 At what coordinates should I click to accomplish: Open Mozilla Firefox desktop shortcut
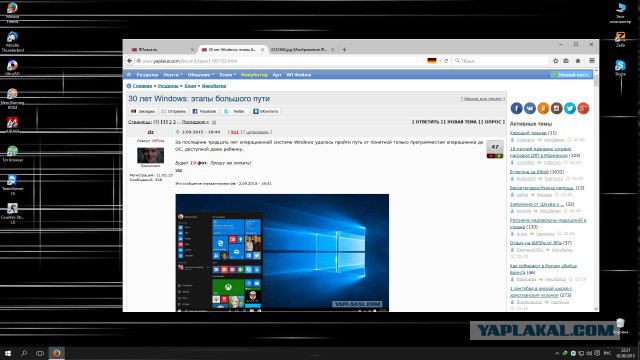coord(12,11)
